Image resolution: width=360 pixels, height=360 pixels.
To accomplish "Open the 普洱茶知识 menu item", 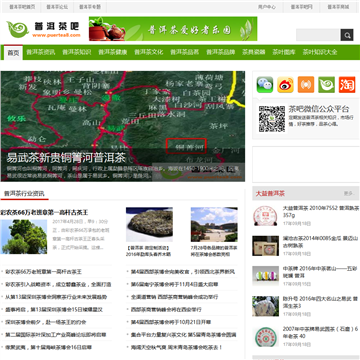I will 77,52.
